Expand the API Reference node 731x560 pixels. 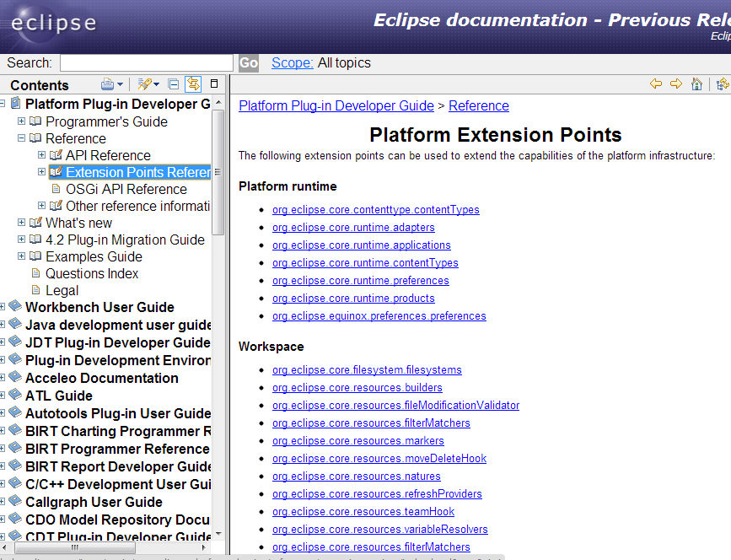41,155
